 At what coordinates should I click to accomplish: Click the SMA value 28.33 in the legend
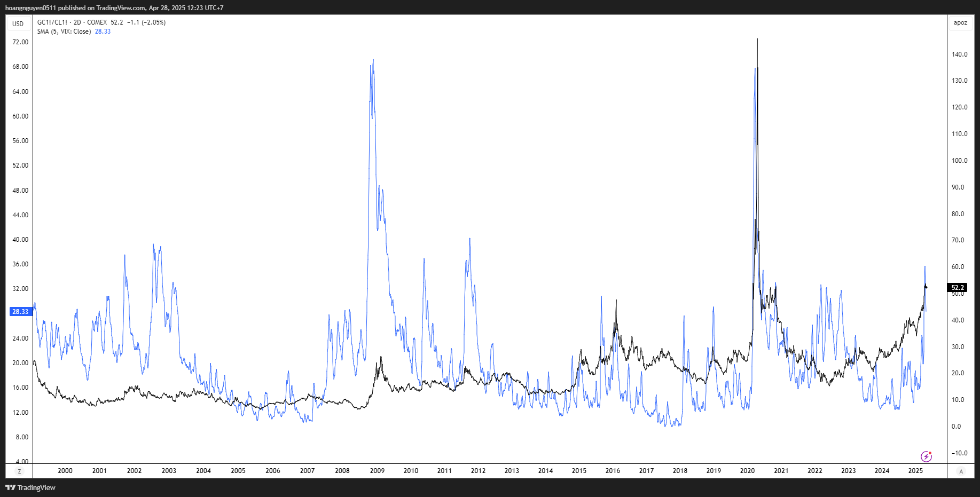click(x=103, y=31)
